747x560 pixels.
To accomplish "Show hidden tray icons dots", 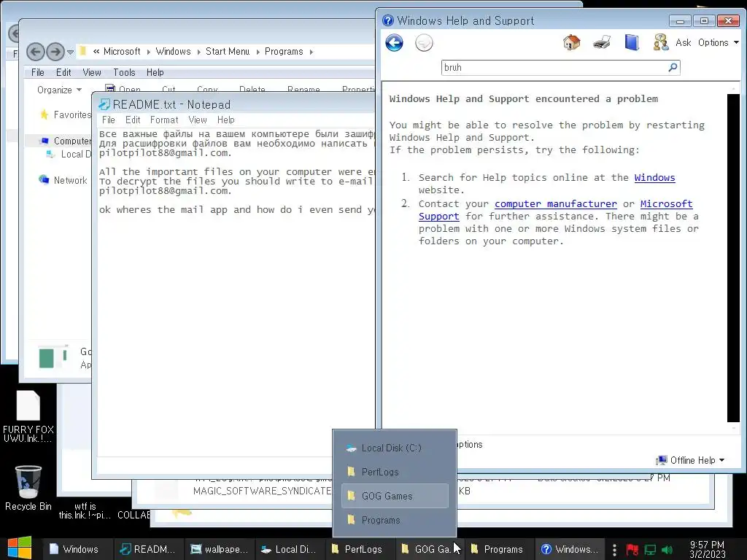I will coord(614,550).
